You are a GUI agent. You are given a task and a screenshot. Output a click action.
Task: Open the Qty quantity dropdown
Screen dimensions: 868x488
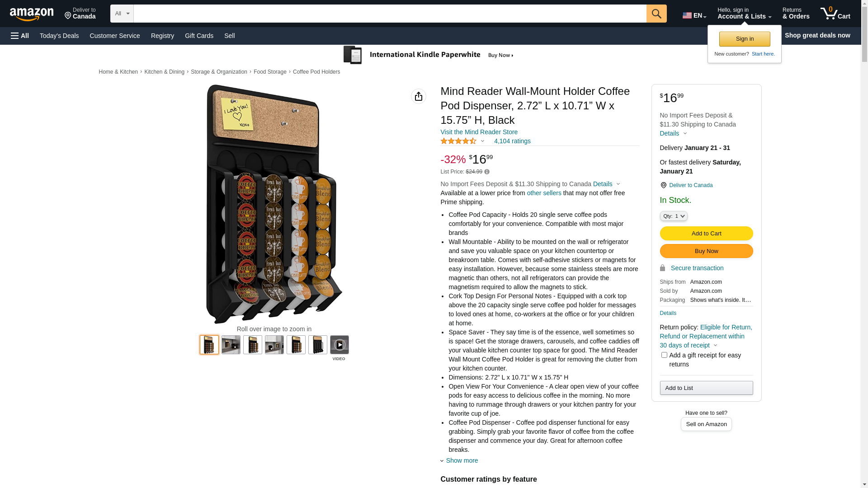coord(674,216)
